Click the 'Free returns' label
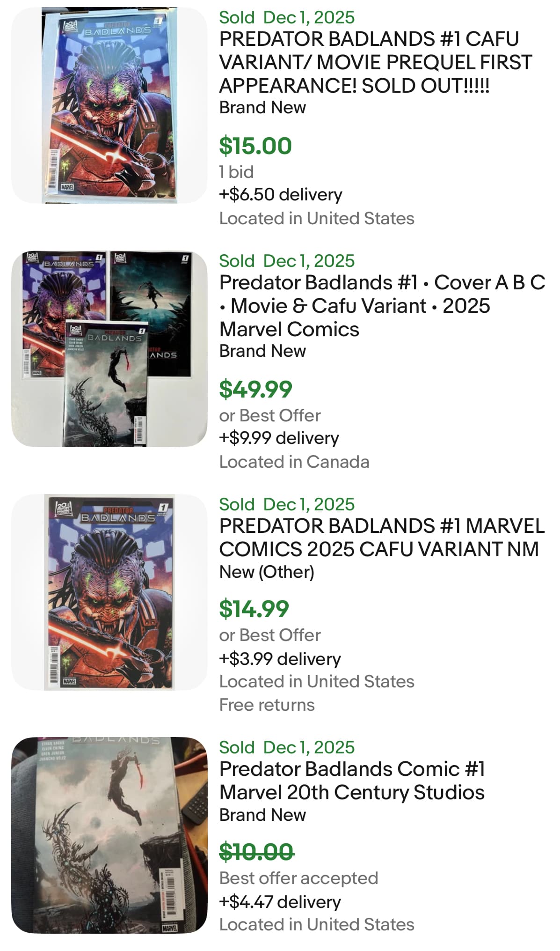 tap(267, 705)
